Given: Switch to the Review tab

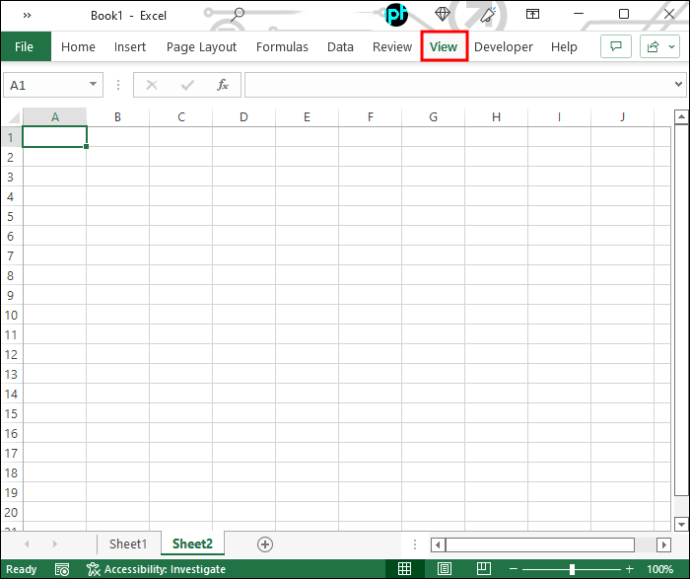Looking at the screenshot, I should pyautogui.click(x=392, y=47).
